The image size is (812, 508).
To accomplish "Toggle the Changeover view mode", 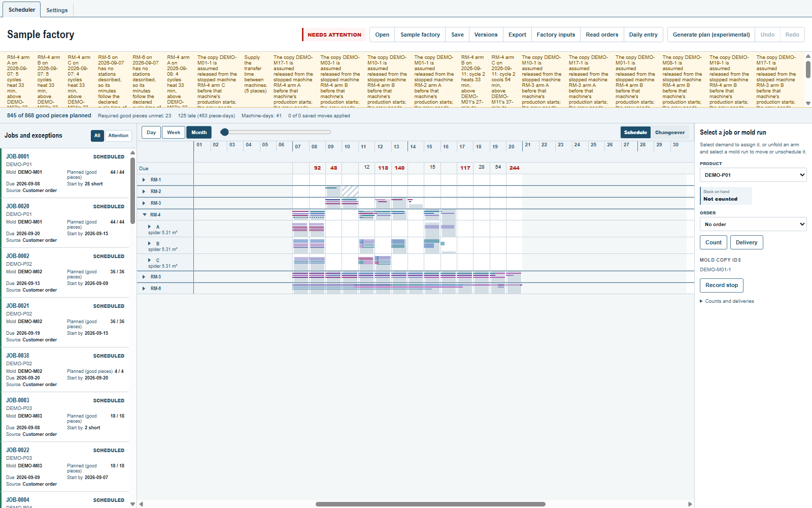I will click(670, 133).
